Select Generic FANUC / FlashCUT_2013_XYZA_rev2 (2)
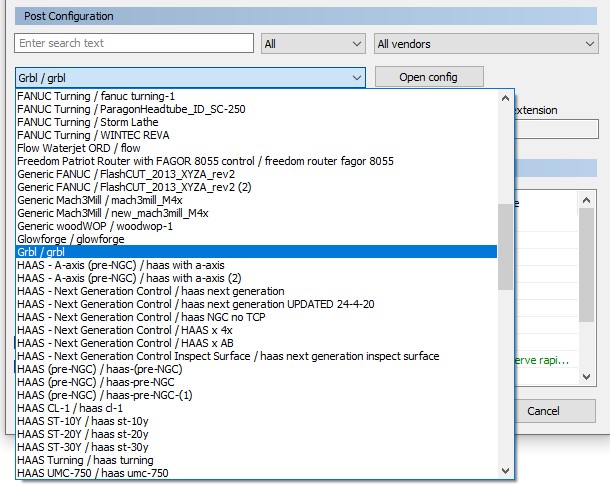 point(256,187)
